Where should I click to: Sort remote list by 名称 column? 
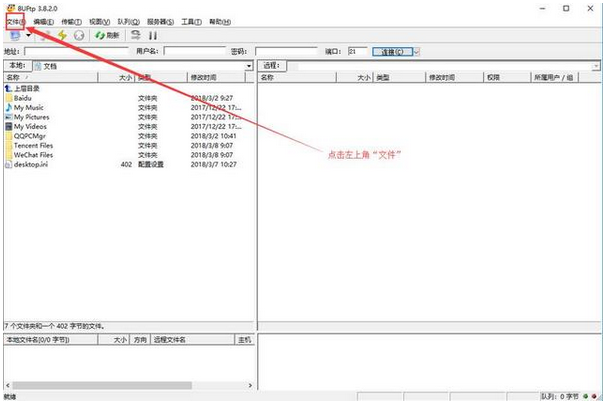point(297,78)
